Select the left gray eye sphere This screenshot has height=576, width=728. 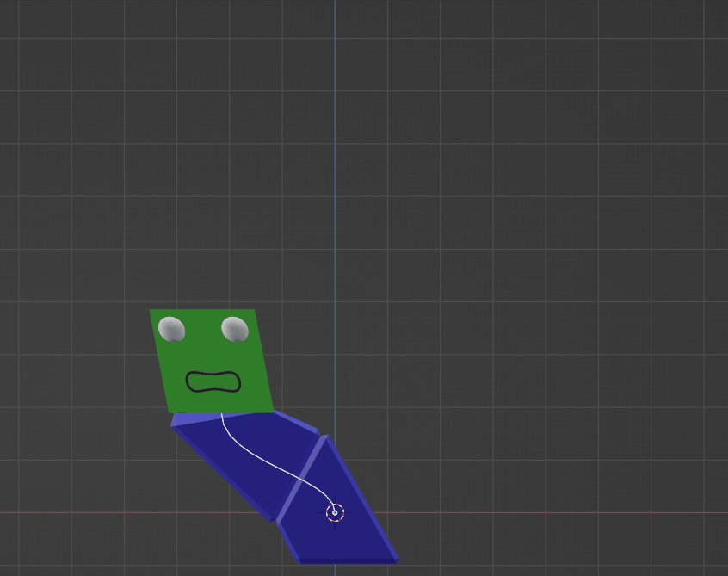[172, 330]
